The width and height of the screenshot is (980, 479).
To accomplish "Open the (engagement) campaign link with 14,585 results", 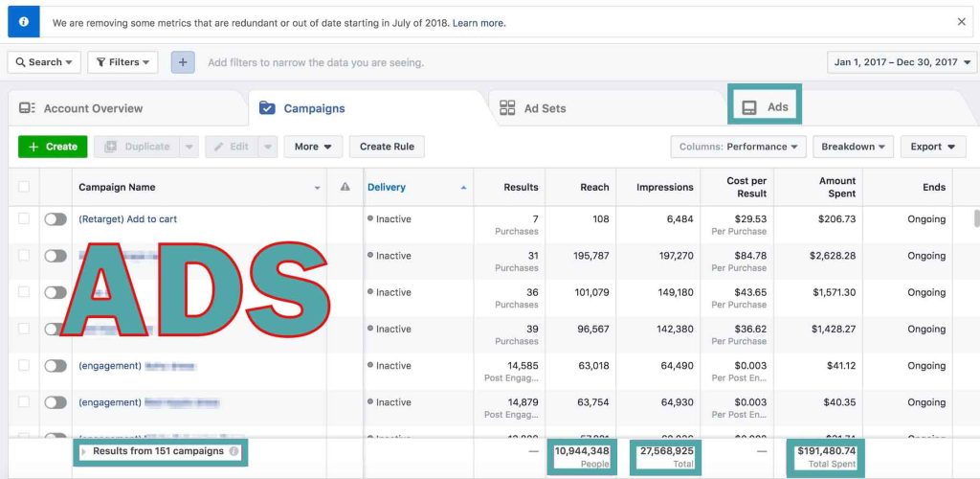I will (138, 366).
